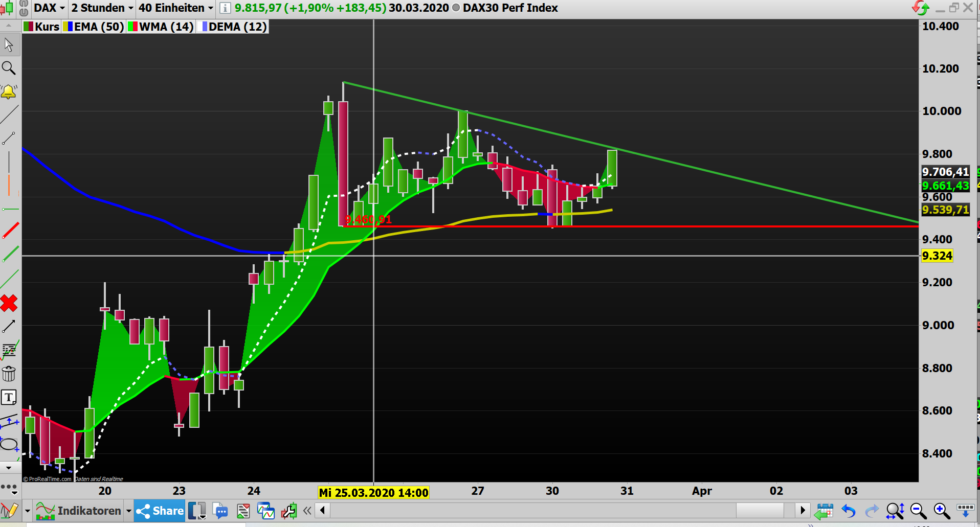The width and height of the screenshot is (980, 527).
Task: Open the go-to-date calendar icon
Action: pos(825,510)
